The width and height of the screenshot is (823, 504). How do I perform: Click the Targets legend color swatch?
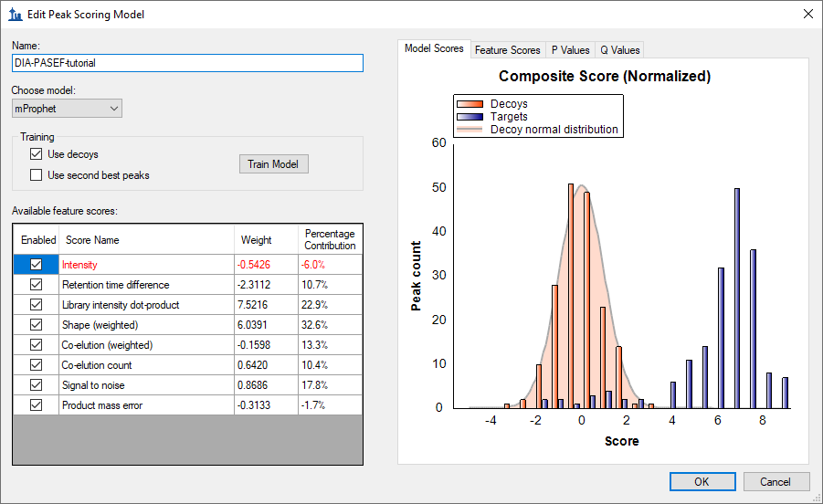470,117
